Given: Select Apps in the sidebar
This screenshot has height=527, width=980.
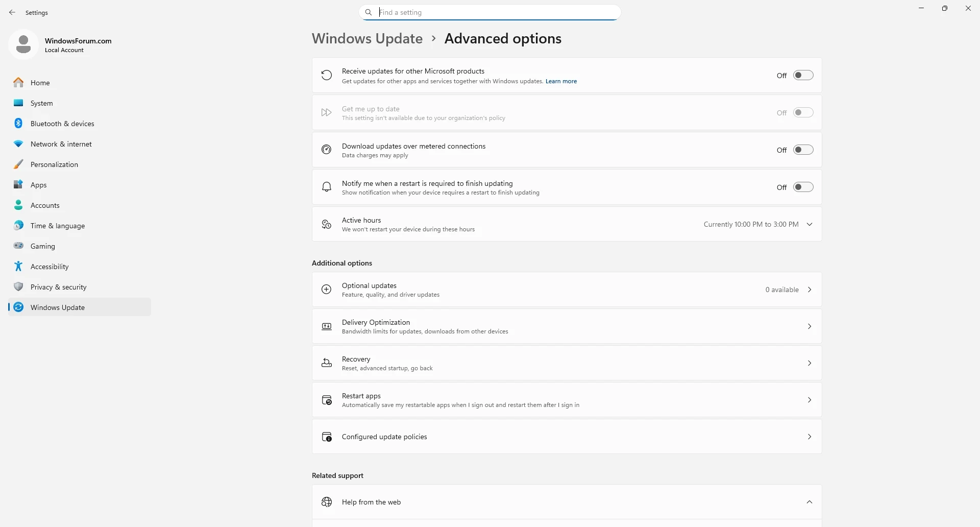Looking at the screenshot, I should tap(80, 184).
